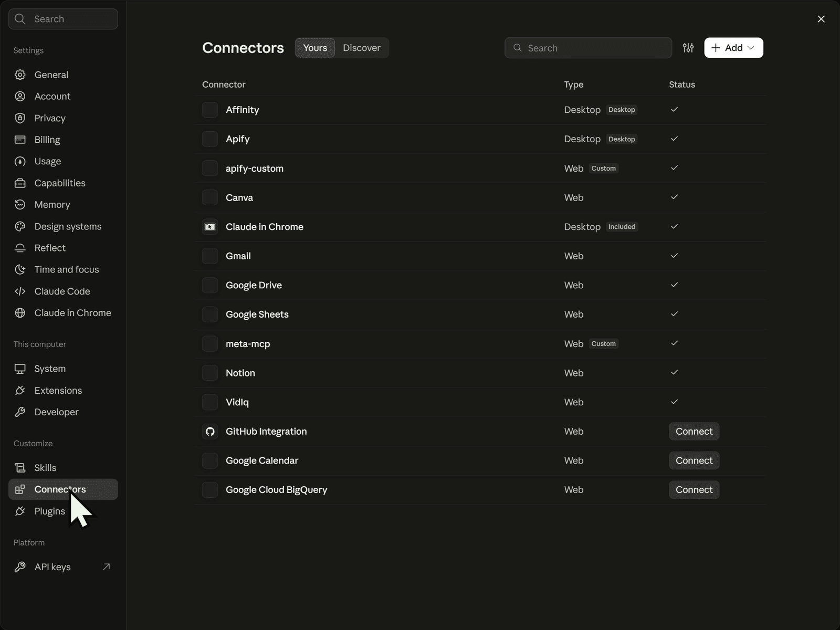Screen dimensions: 840x630
Task: Close the settings window
Action: [x=821, y=19]
